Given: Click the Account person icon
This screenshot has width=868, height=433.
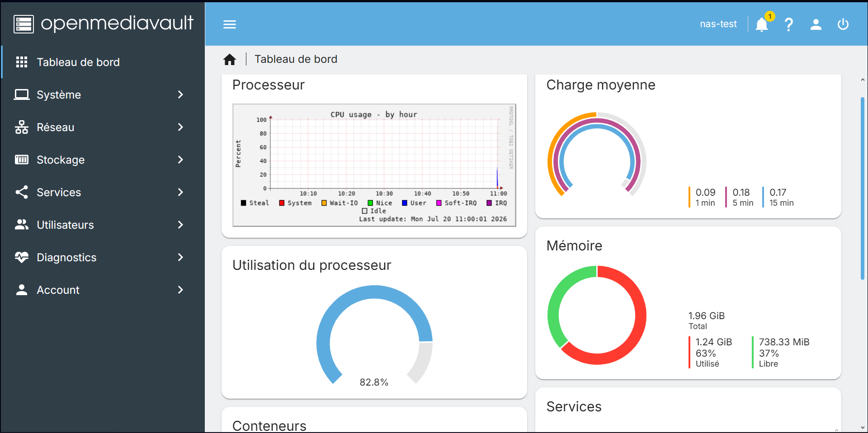Looking at the screenshot, I should [22, 290].
